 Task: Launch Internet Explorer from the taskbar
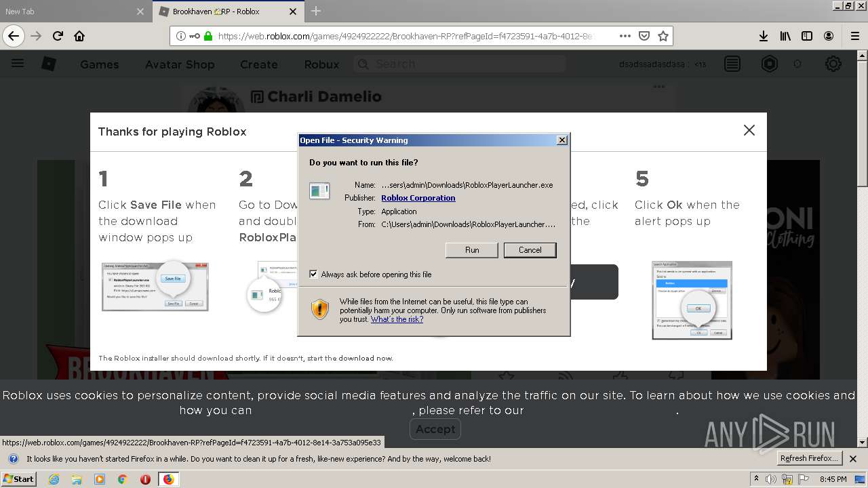(x=54, y=479)
